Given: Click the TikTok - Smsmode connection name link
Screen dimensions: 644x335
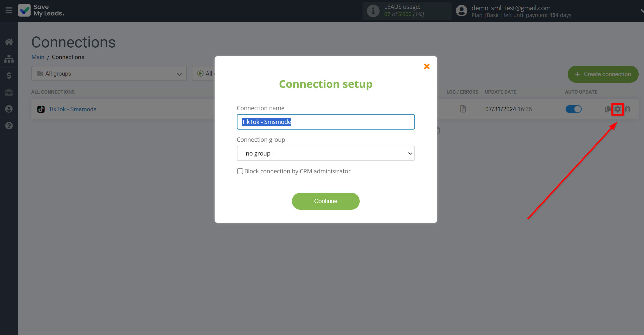Looking at the screenshot, I should tap(72, 109).
